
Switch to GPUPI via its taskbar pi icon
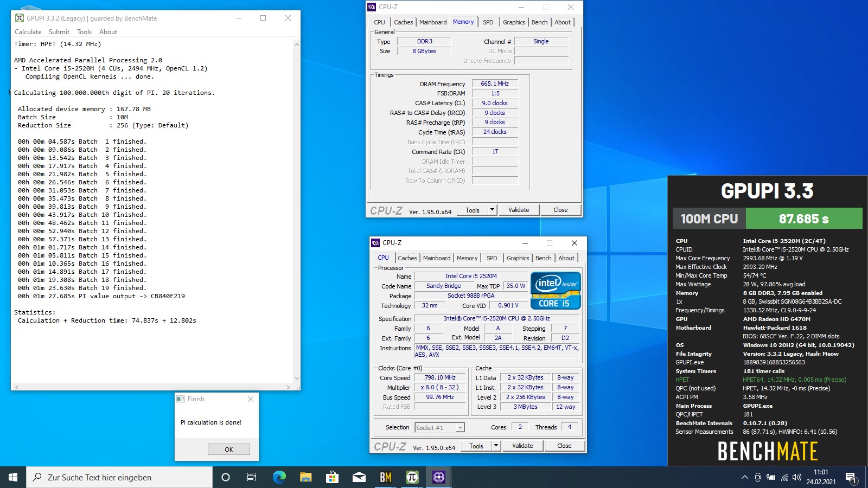point(412,477)
